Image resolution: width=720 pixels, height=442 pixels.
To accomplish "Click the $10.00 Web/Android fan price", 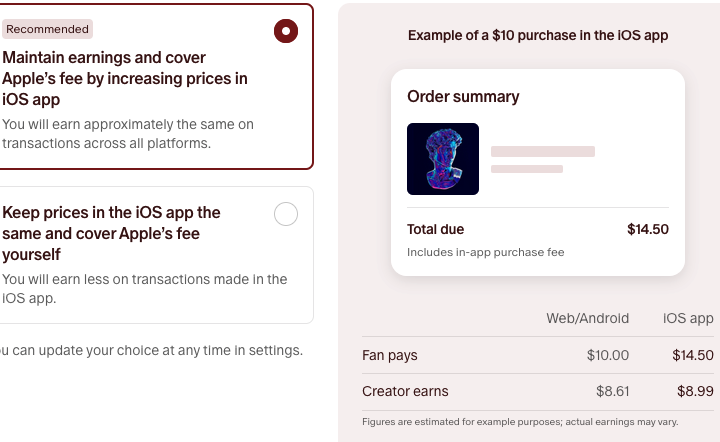I will pyautogui.click(x=607, y=355).
